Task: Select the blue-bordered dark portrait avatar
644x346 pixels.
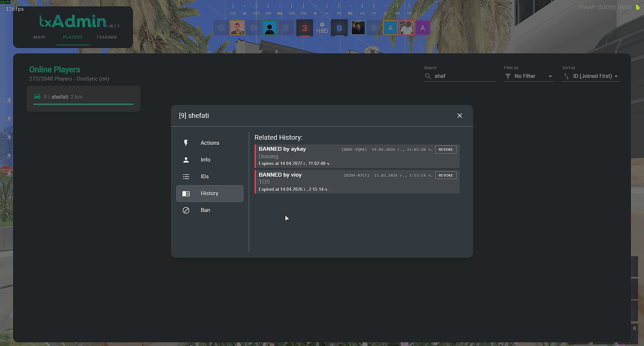Action: click(358, 28)
